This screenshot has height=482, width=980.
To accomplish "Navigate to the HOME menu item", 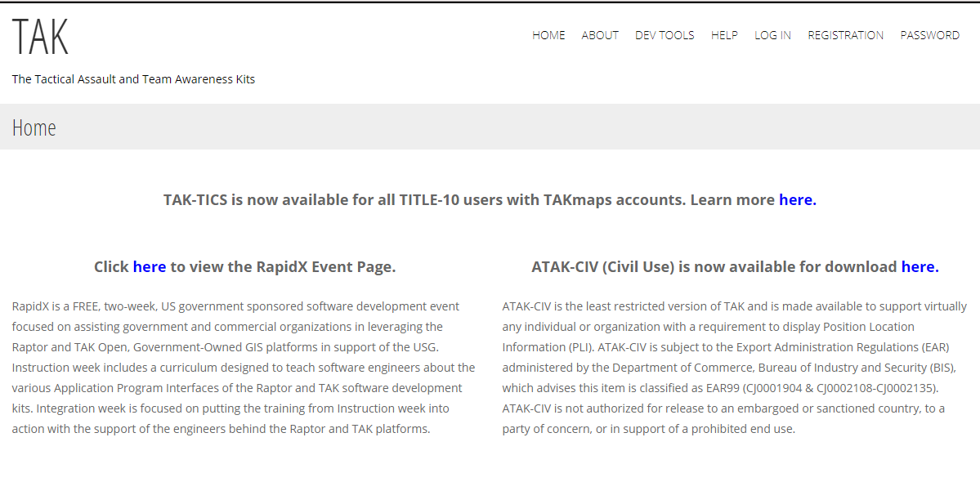I will coord(548,34).
